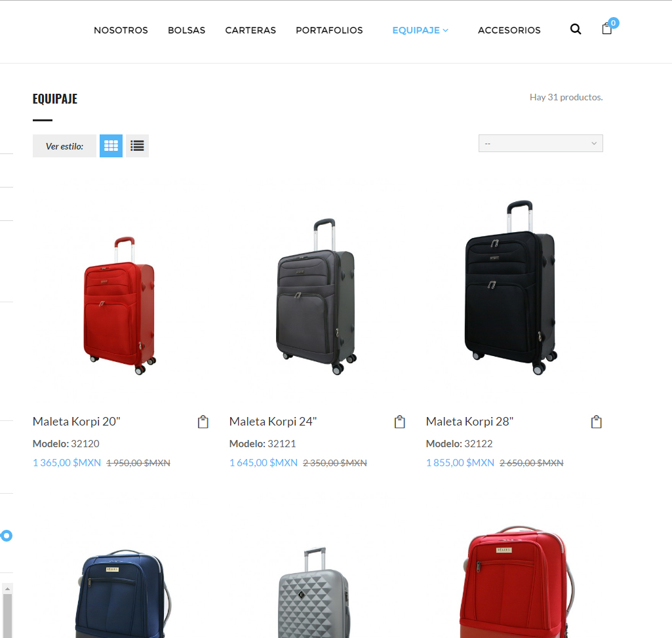Open the CARTERAS menu item
Screen dimensions: 672x638
[x=250, y=30]
